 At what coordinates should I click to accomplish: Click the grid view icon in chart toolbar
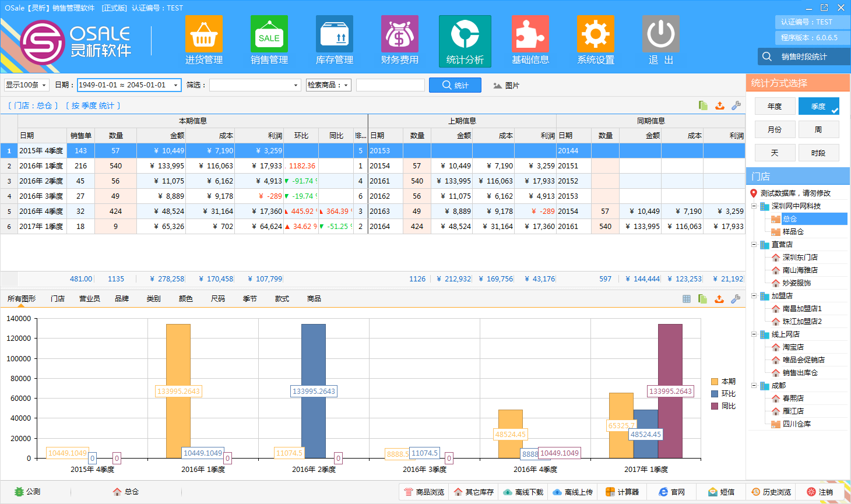coord(687,299)
